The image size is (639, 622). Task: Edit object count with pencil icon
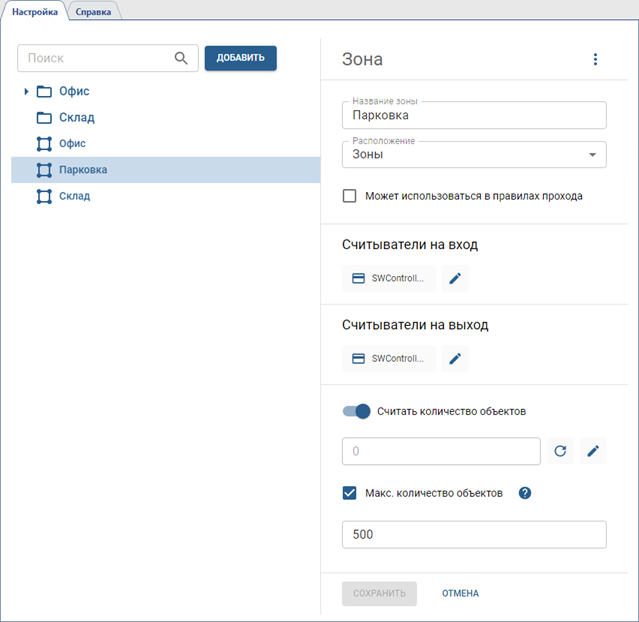pyautogui.click(x=593, y=451)
